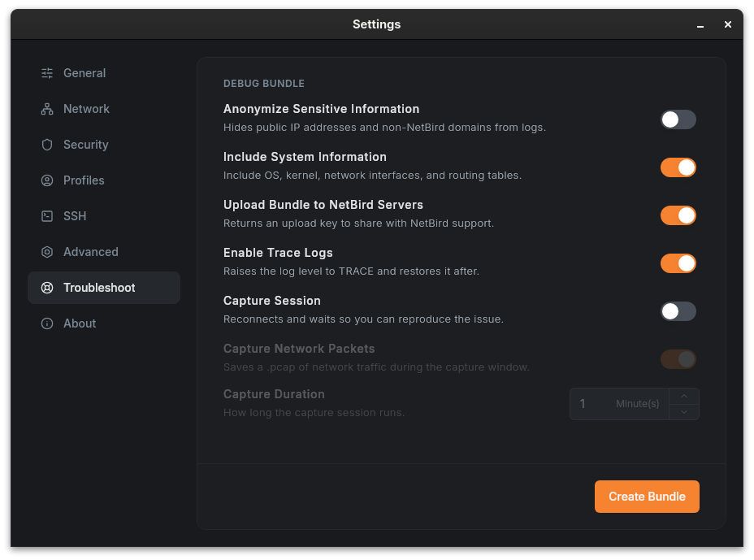Click "Anonymize Sensitive Information" title text
The width and height of the screenshot is (754, 560).
[x=321, y=109]
